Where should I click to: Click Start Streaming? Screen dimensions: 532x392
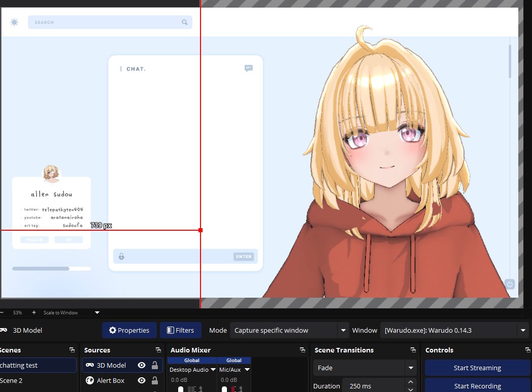click(477, 368)
